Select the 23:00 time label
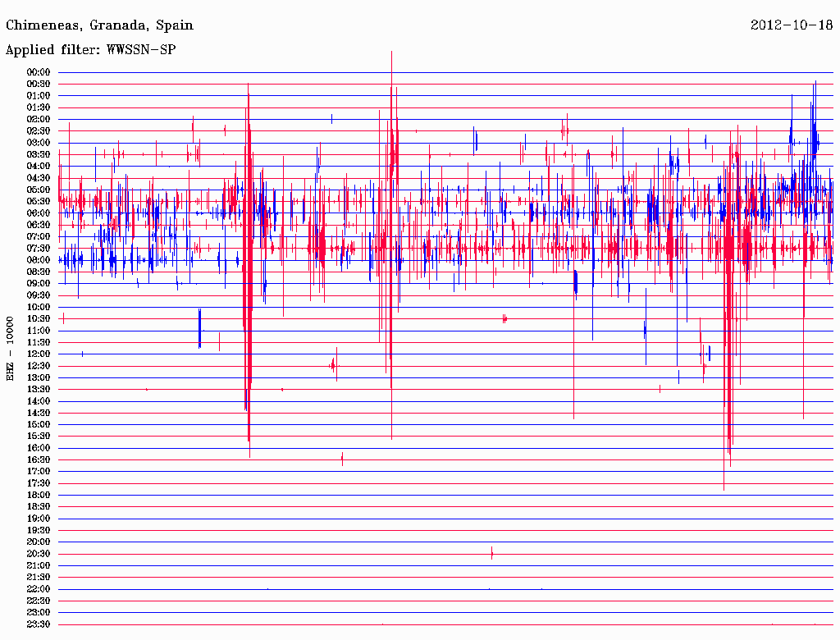This screenshot has width=840, height=640. [38, 613]
